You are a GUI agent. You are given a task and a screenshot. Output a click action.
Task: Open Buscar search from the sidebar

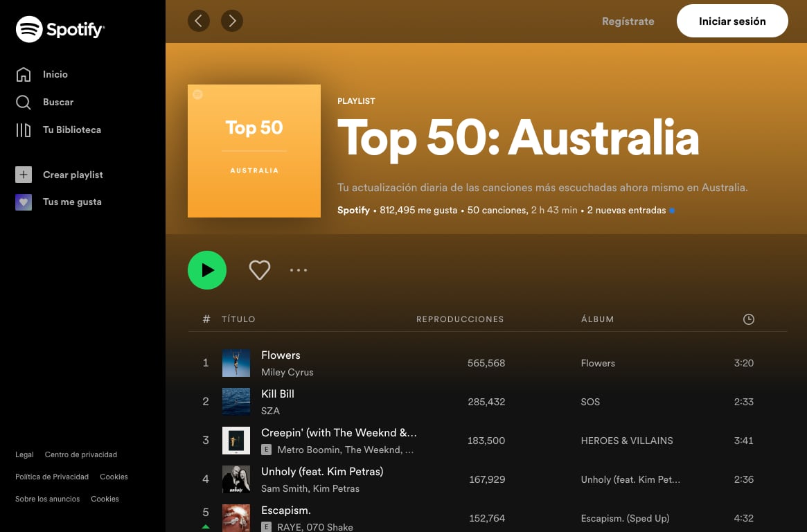coord(58,102)
